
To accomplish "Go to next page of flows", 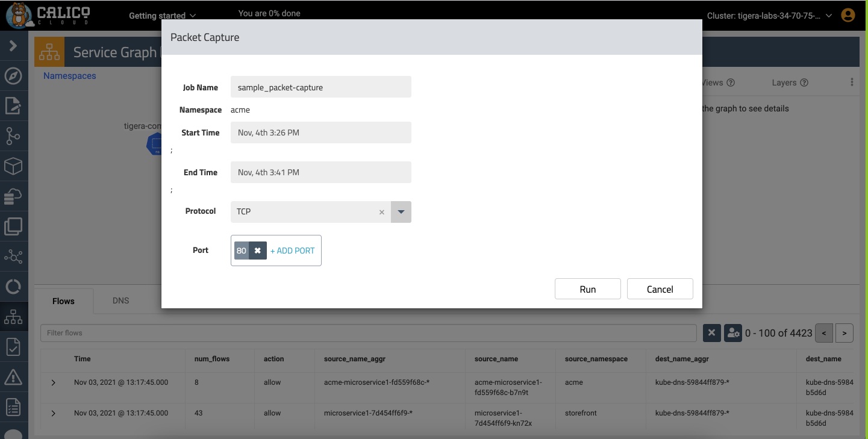I will [845, 332].
